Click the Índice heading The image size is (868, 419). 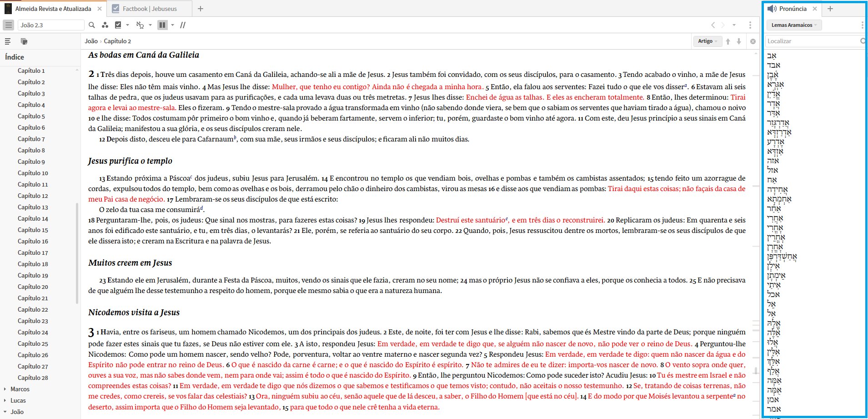[x=15, y=57]
